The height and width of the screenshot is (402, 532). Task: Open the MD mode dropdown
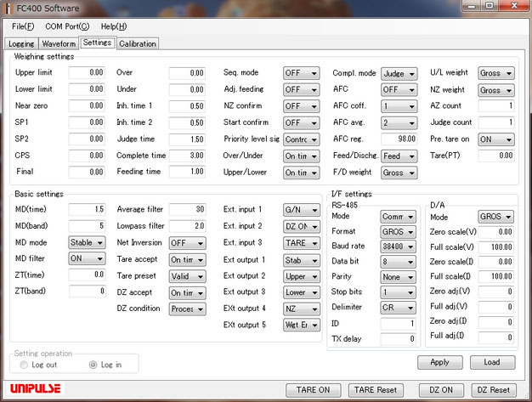click(88, 242)
